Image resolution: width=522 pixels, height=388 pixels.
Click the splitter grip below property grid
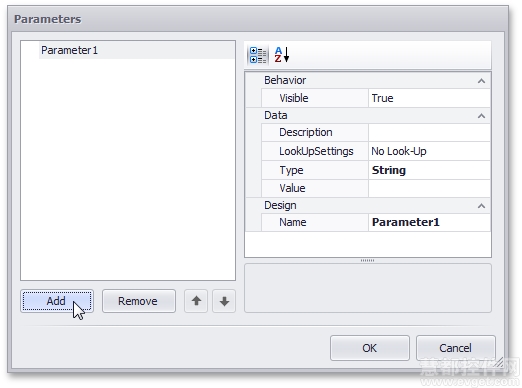point(367,260)
